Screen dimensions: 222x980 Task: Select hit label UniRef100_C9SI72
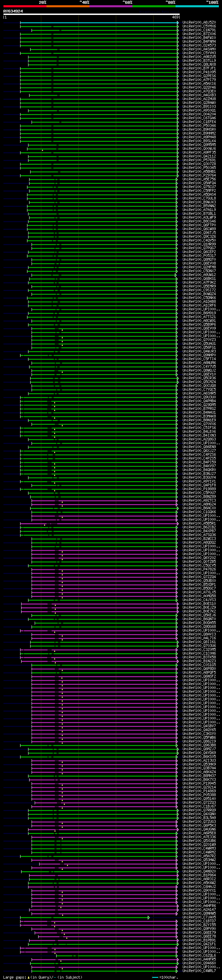[199, 290]
